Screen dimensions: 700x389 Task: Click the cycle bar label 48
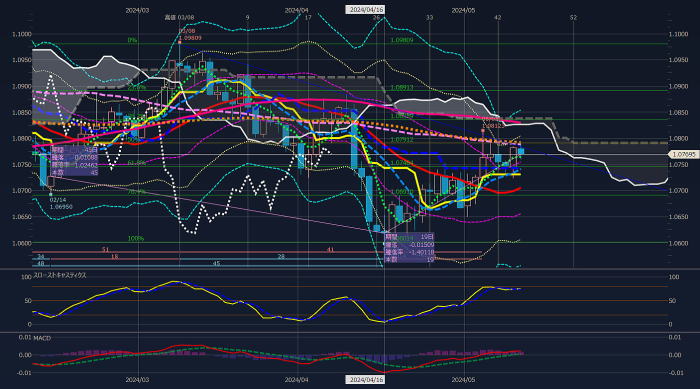41,264
